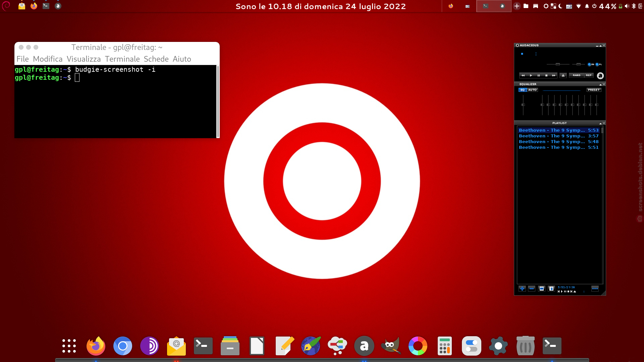Shade the Audacious main window
The height and width of the screenshot is (362, 644).
pyautogui.click(x=600, y=46)
